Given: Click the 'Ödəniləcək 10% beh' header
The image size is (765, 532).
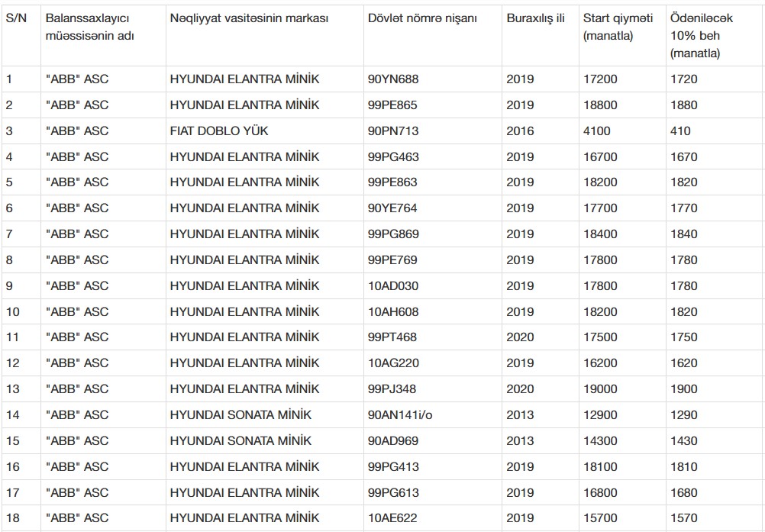Looking at the screenshot, I should pyautogui.click(x=701, y=36).
